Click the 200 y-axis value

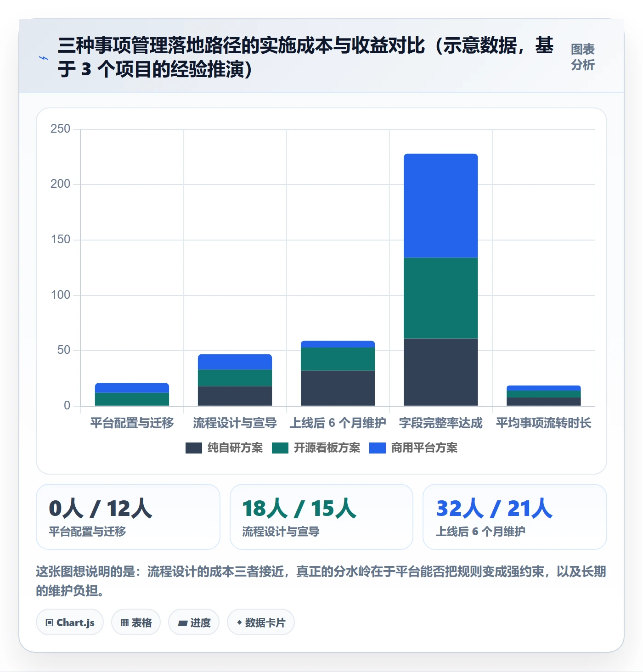click(61, 184)
